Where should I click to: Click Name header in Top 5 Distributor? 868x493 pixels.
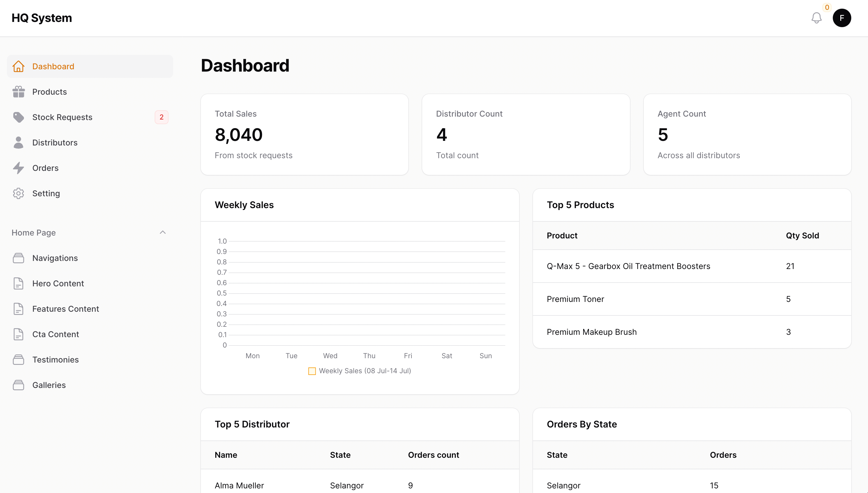tap(226, 455)
